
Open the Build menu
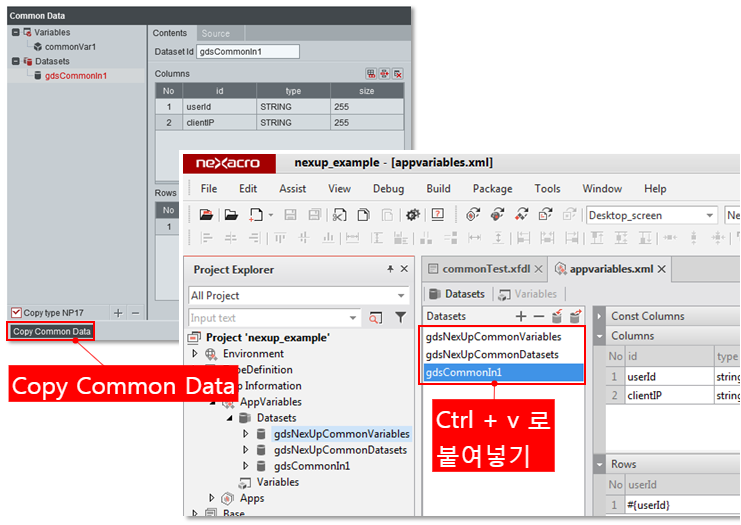439,189
